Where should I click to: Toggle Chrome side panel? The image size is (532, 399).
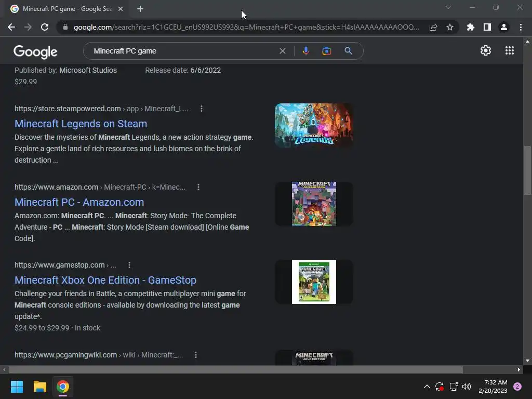pyautogui.click(x=487, y=27)
